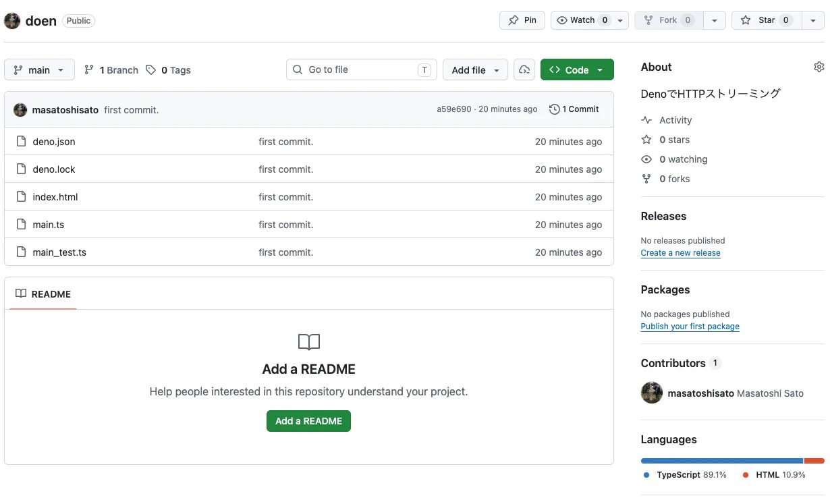The height and width of the screenshot is (504, 830).
Task: Click Create a new release link
Action: (x=681, y=253)
